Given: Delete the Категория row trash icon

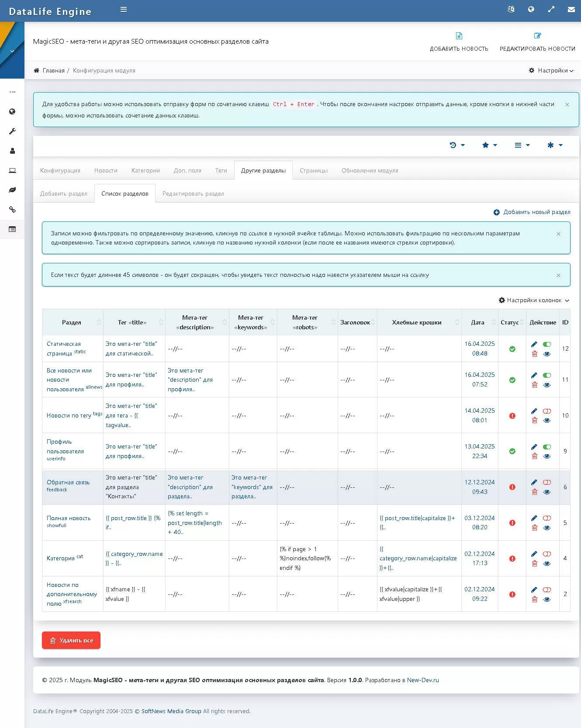Looking at the screenshot, I should [x=534, y=564].
